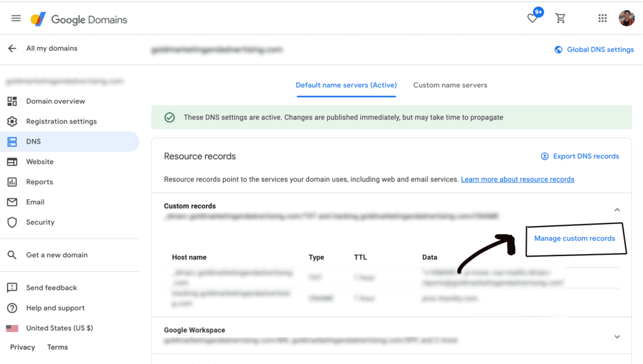The image size is (643, 364).
Task: Open Learn more about resource records link
Action: coord(517,179)
